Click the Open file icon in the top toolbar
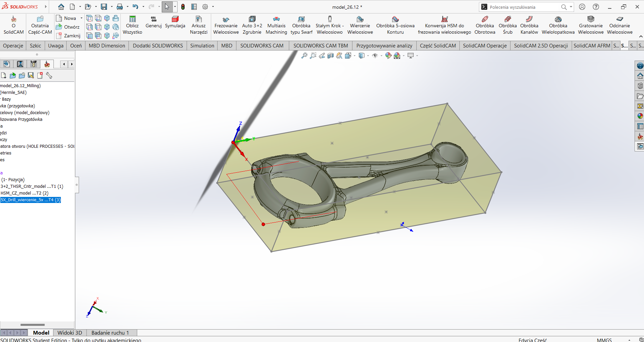 click(88, 7)
